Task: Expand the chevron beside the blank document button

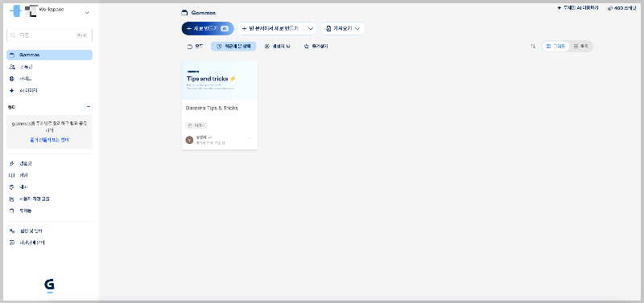Action: (x=311, y=29)
